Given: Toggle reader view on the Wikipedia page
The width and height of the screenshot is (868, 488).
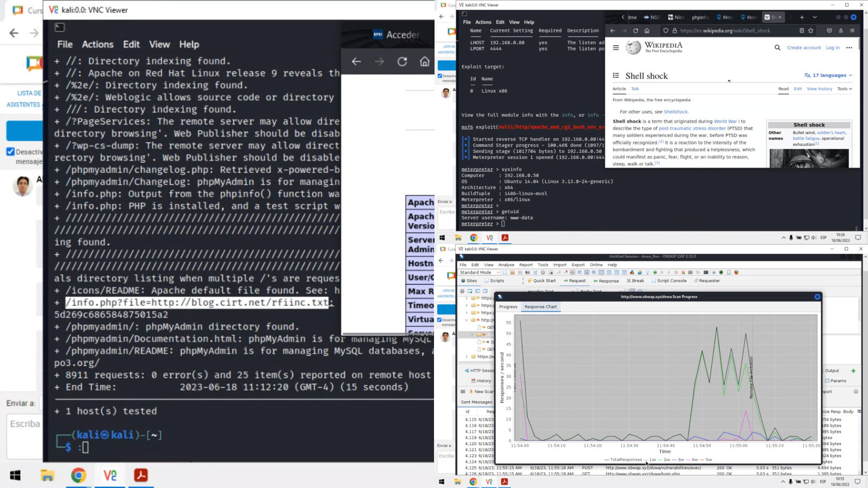Looking at the screenshot, I should tap(801, 31).
